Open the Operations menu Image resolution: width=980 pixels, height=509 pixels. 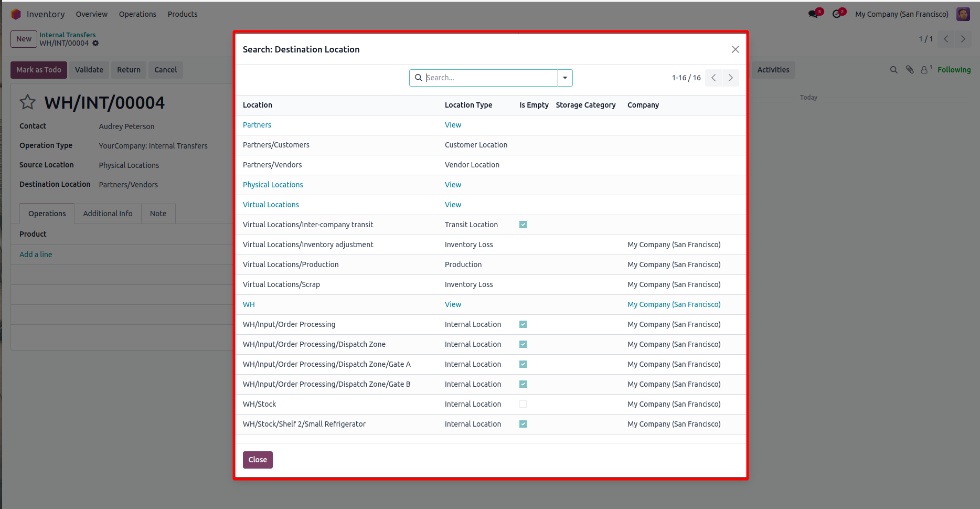pyautogui.click(x=137, y=14)
